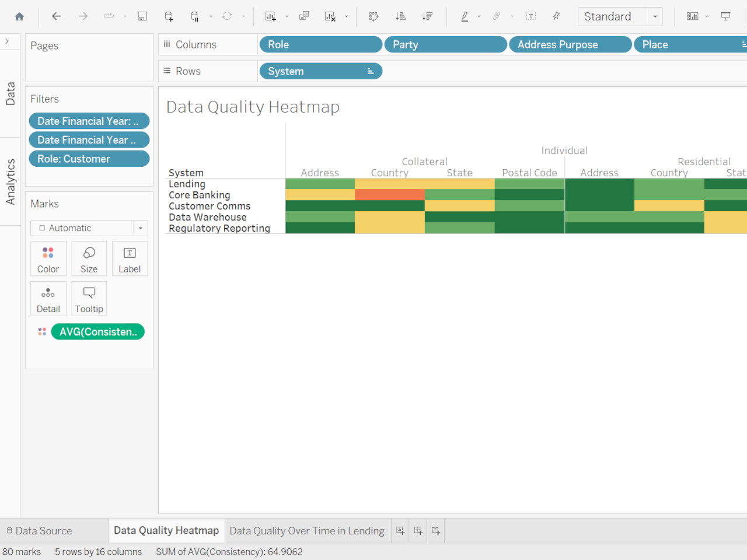This screenshot has width=747, height=560.
Task: Open the Show/Hide Cards dropdown arrow
Action: coord(706,16)
